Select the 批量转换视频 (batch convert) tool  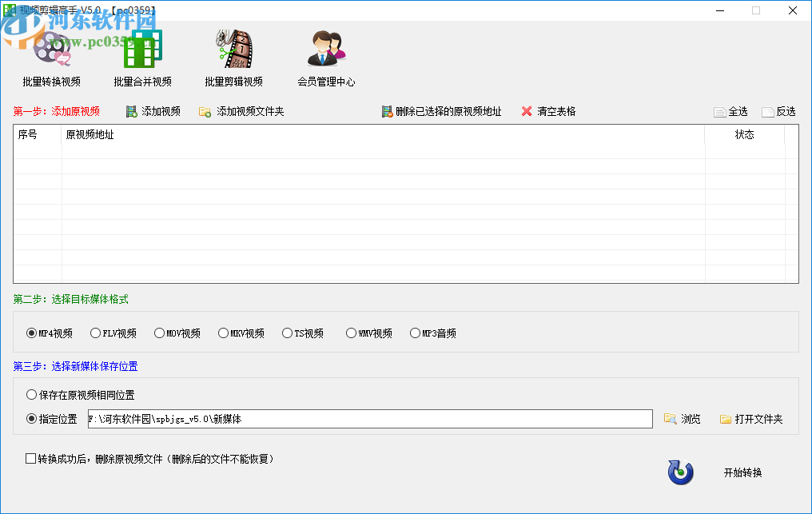click(53, 56)
